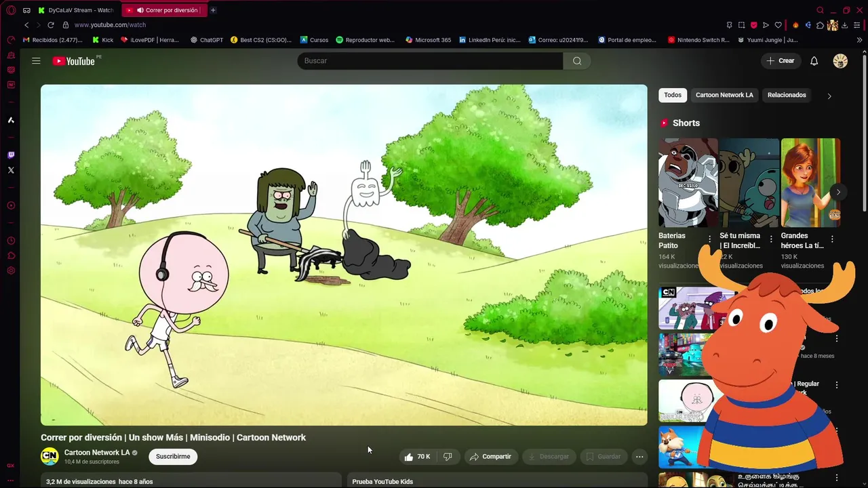Open the Aria AI sidebar icon
The height and width of the screenshot is (488, 868).
11,120
